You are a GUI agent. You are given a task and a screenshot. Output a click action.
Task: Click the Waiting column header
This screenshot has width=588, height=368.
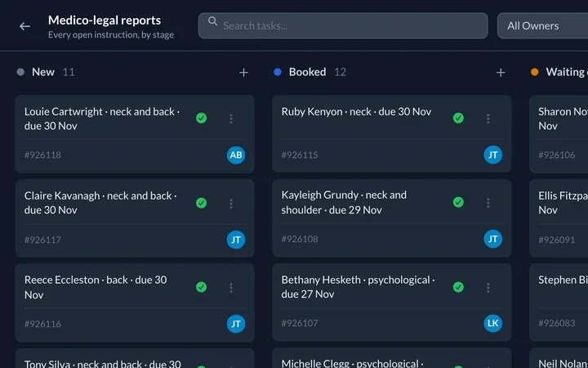(567, 72)
